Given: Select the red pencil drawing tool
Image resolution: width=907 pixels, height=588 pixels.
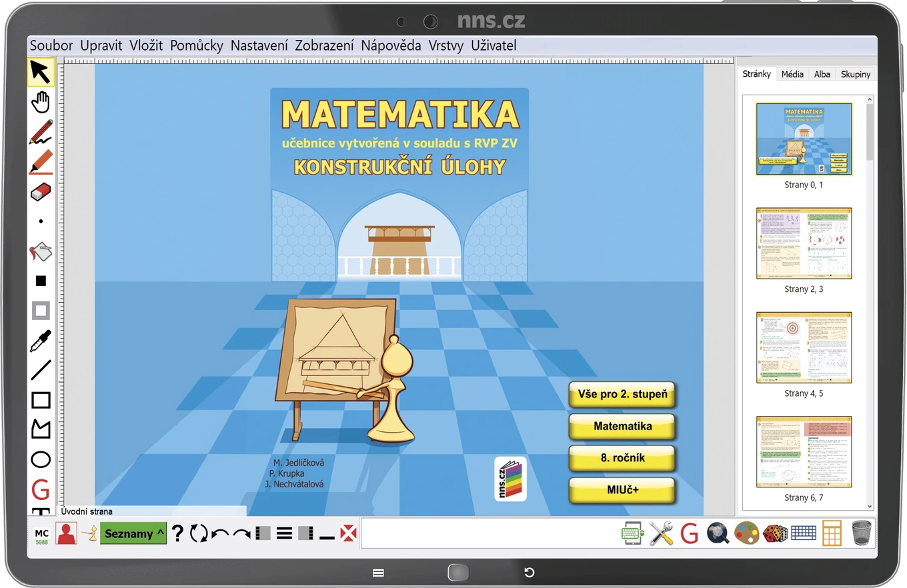Looking at the screenshot, I should (x=41, y=132).
